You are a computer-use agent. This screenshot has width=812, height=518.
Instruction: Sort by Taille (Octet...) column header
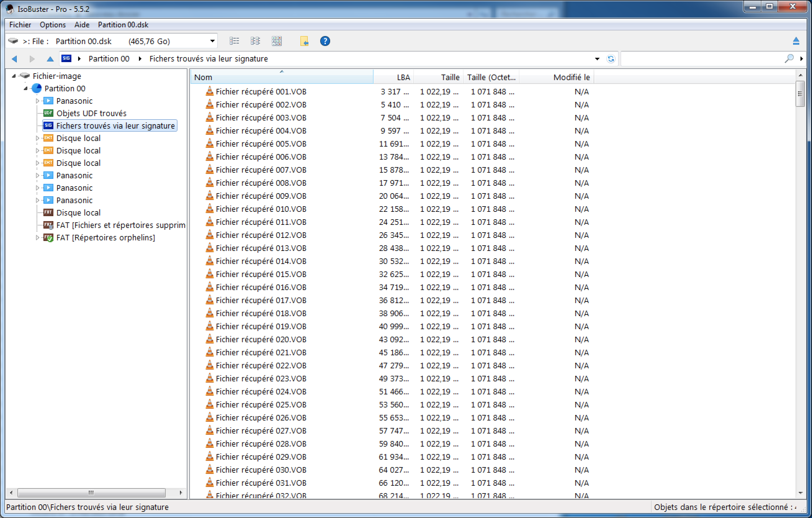coord(491,77)
